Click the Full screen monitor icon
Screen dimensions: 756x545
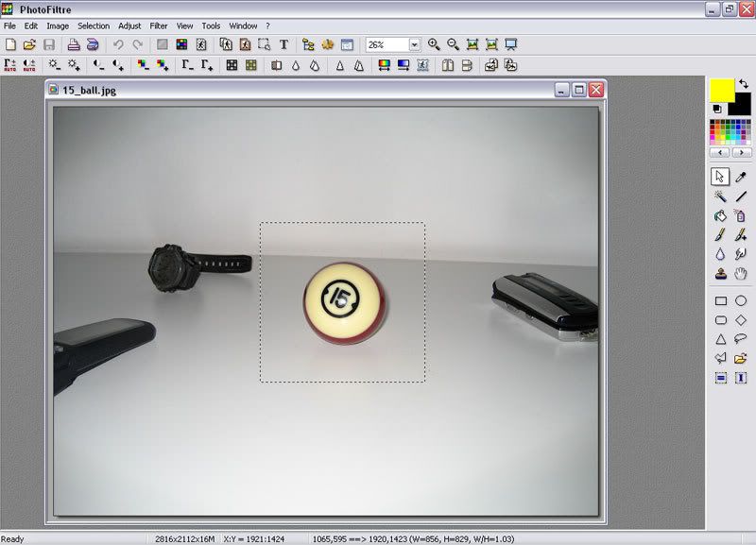click(x=510, y=44)
